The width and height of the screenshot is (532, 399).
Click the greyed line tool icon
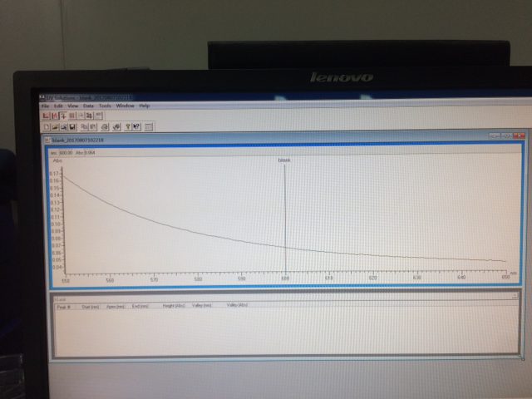pos(81,116)
